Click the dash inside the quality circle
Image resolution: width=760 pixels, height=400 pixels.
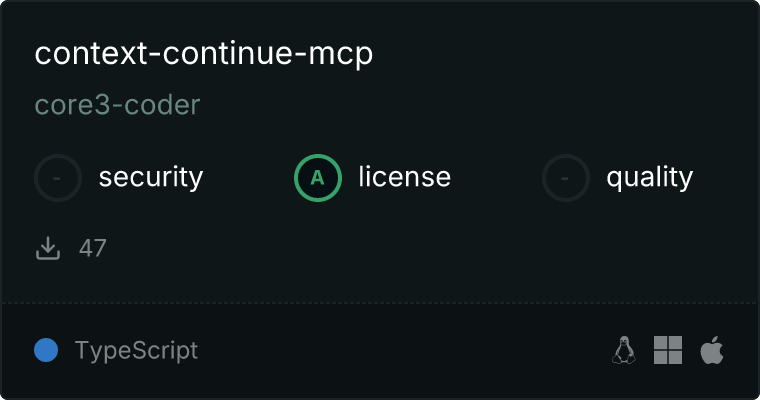[x=565, y=178]
